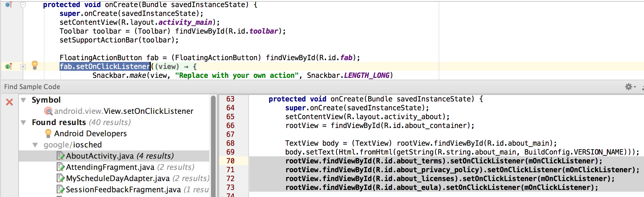Click line number 70 in the preview
Image resolution: width=644 pixels, height=197 pixels.
(x=230, y=161)
